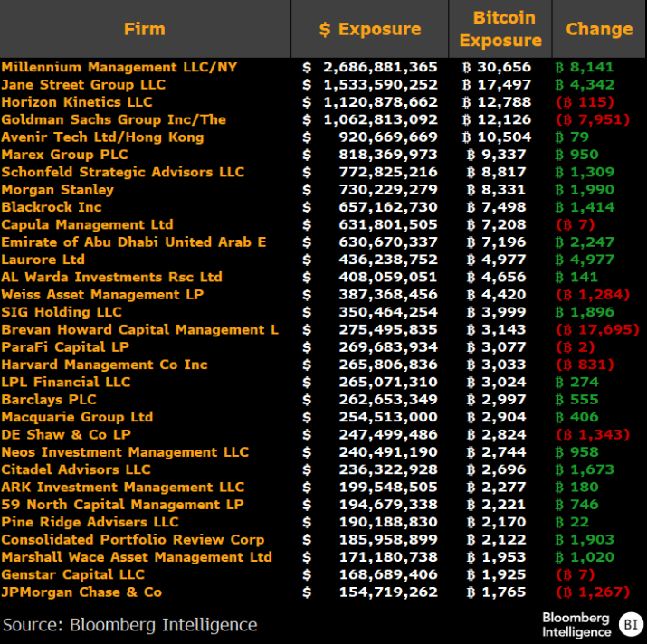Select Avenir Tech Ltd/Hong Kong name
Image resolution: width=647 pixels, height=644 pixels.
(103, 137)
